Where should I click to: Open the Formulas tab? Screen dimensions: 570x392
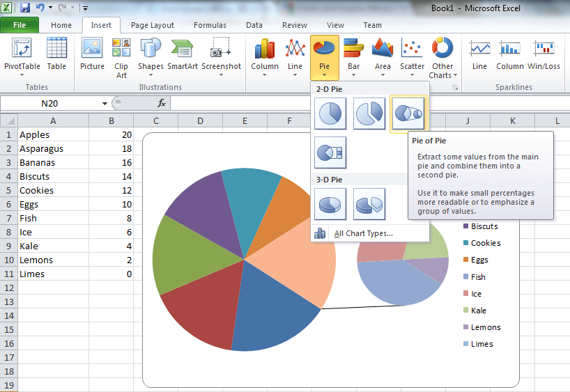click(x=210, y=25)
